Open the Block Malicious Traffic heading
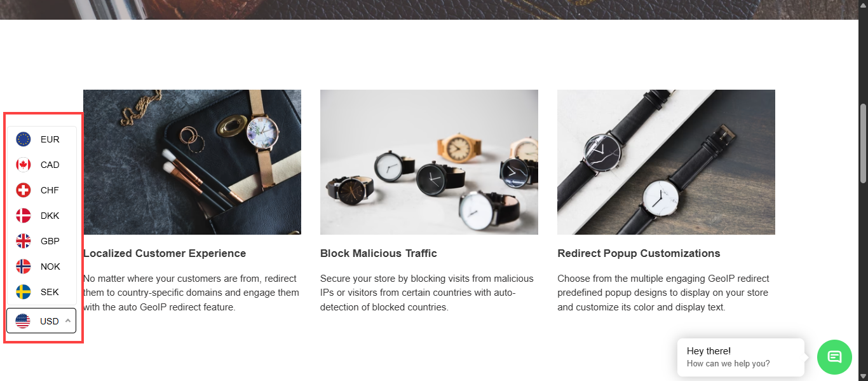Screen dimensions: 868x381 379,253
